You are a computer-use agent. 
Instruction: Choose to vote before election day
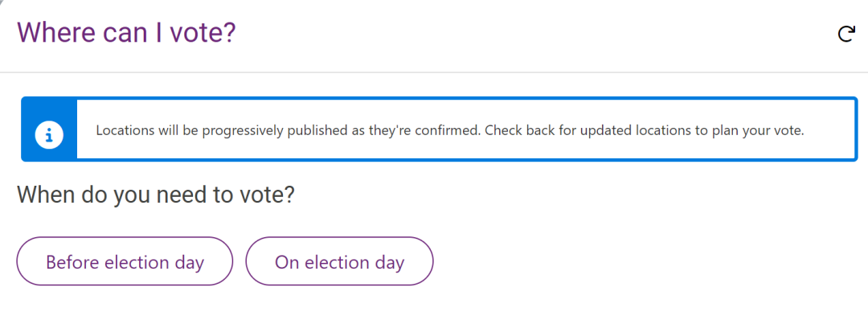pos(125,261)
